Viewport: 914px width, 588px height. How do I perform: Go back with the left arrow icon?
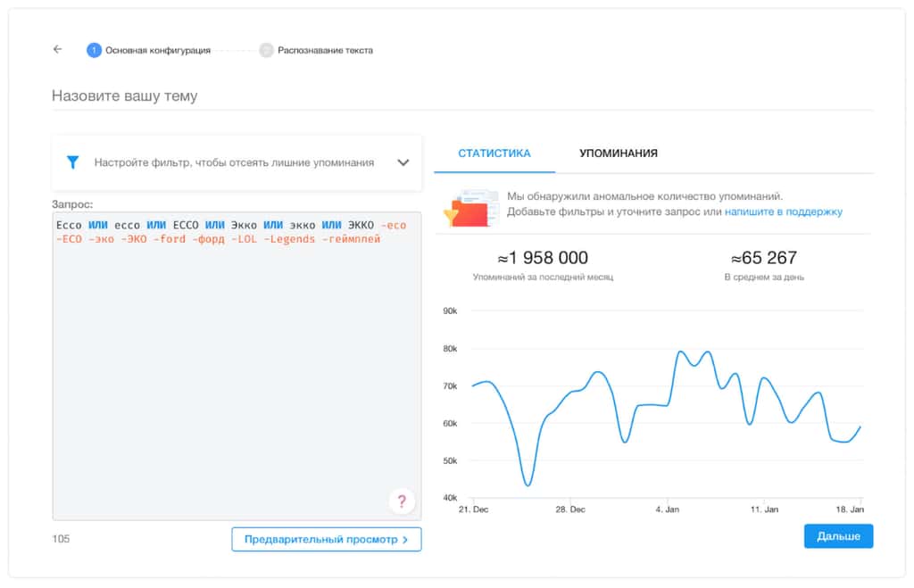point(57,50)
